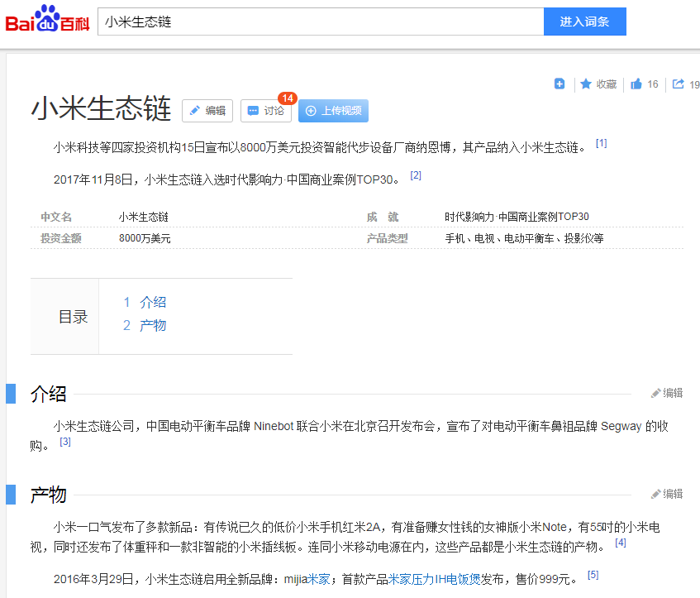Screen dimensions: 700x598
Task: Click 小米生态链 value in 中文名 row
Action: point(144,217)
